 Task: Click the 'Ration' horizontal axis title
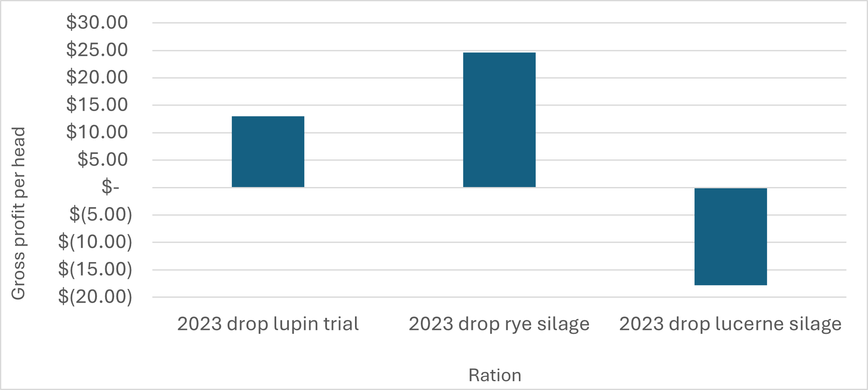pos(495,375)
